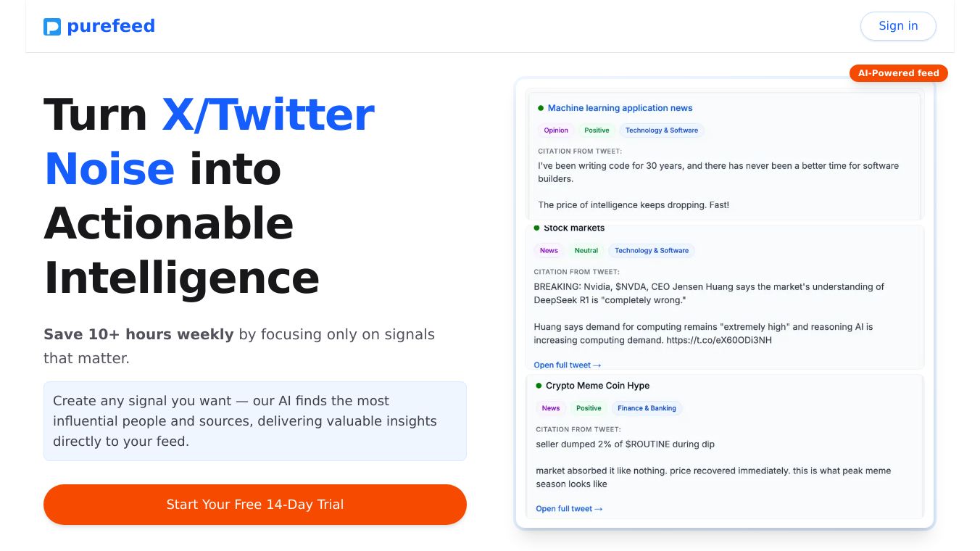
Task: Start Your Free 14-Day Trial
Action: pos(255,505)
